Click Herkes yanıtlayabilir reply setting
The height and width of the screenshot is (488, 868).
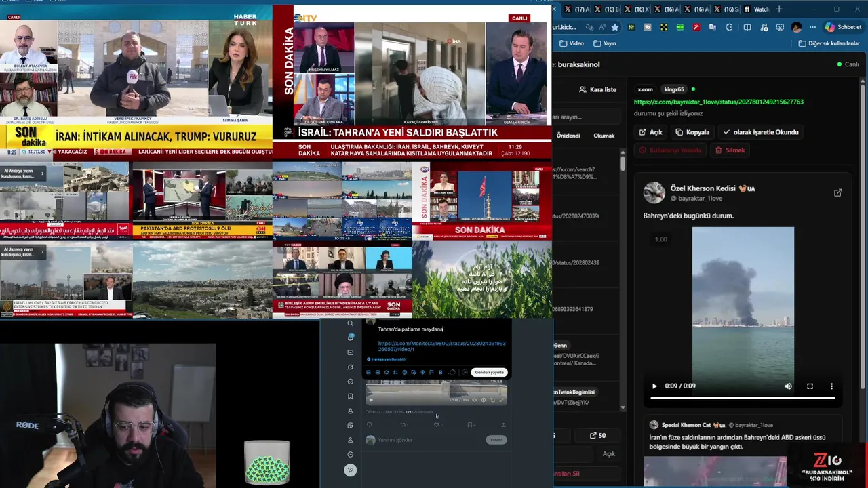(387, 359)
